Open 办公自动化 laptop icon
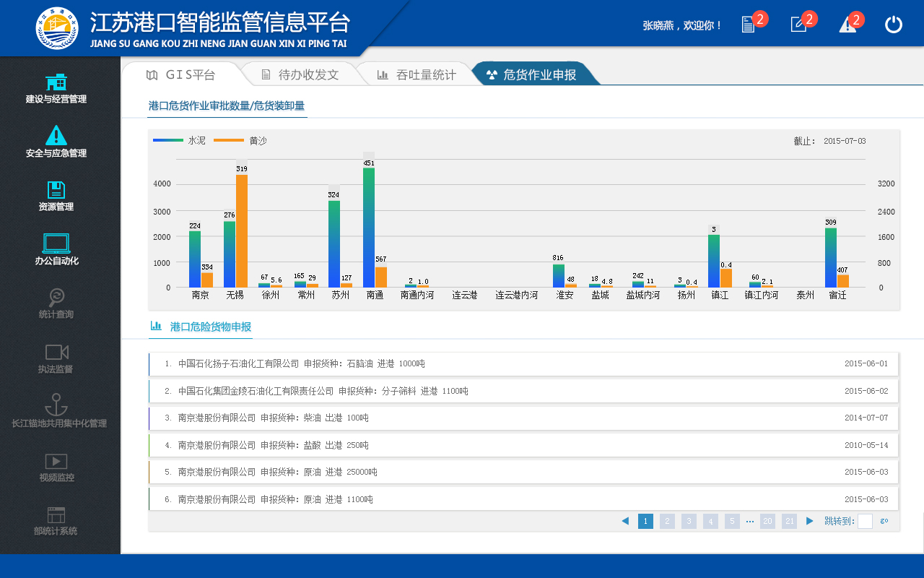This screenshot has height=578, width=924. click(56, 243)
